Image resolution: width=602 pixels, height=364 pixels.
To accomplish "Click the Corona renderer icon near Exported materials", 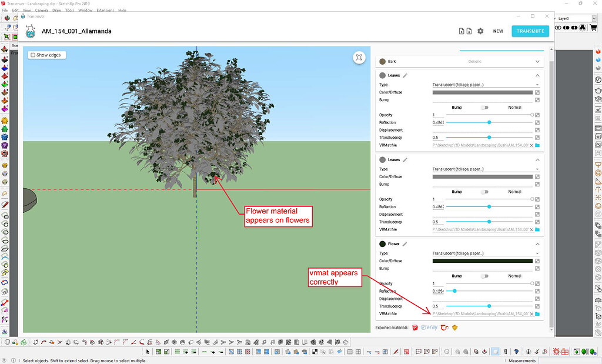I will [x=444, y=328].
